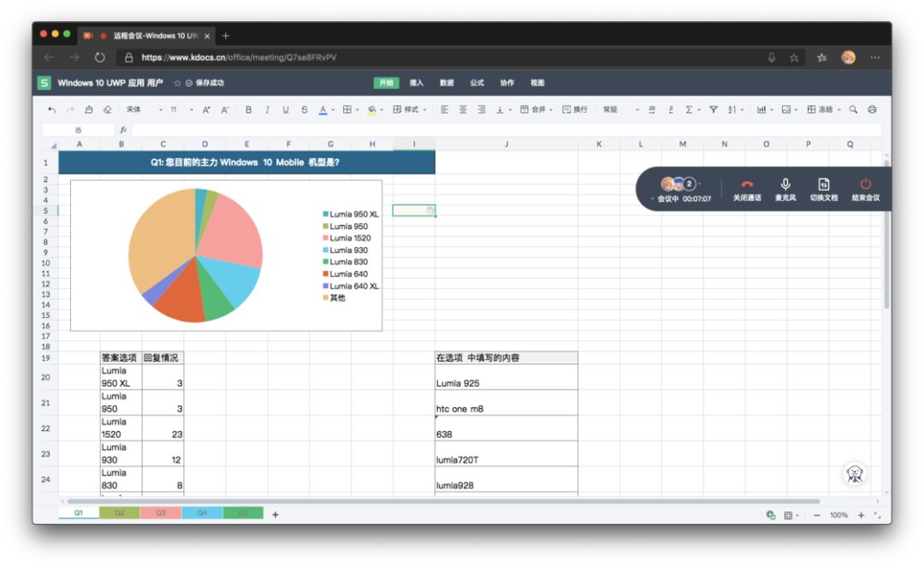Click the Redo arrow in the toolbar

pyautogui.click(x=70, y=109)
